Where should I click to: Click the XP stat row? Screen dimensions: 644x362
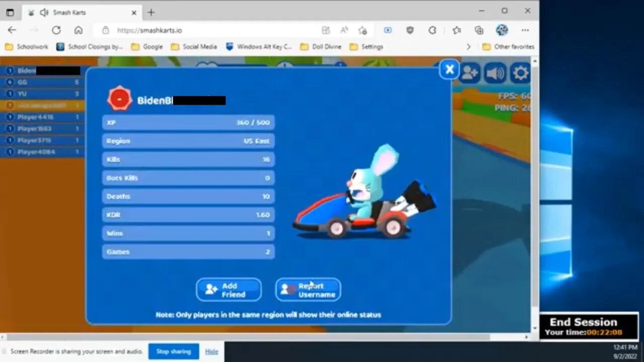(188, 122)
